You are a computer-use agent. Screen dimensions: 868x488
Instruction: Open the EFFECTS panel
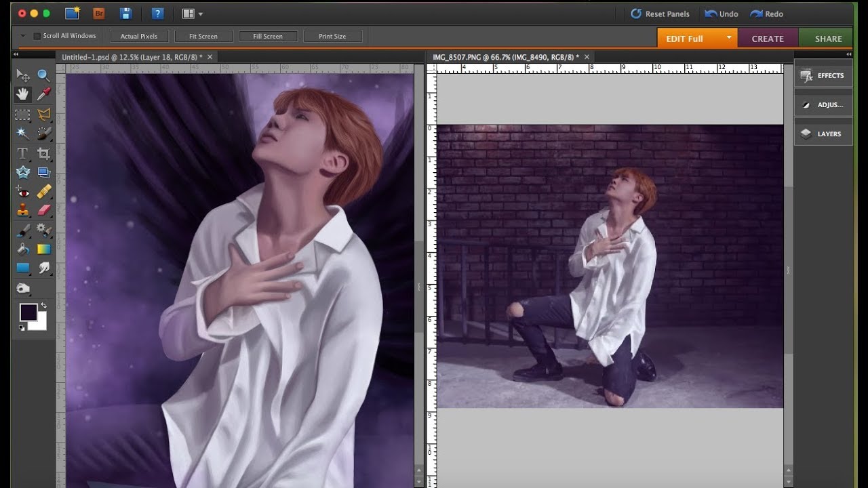click(823, 75)
